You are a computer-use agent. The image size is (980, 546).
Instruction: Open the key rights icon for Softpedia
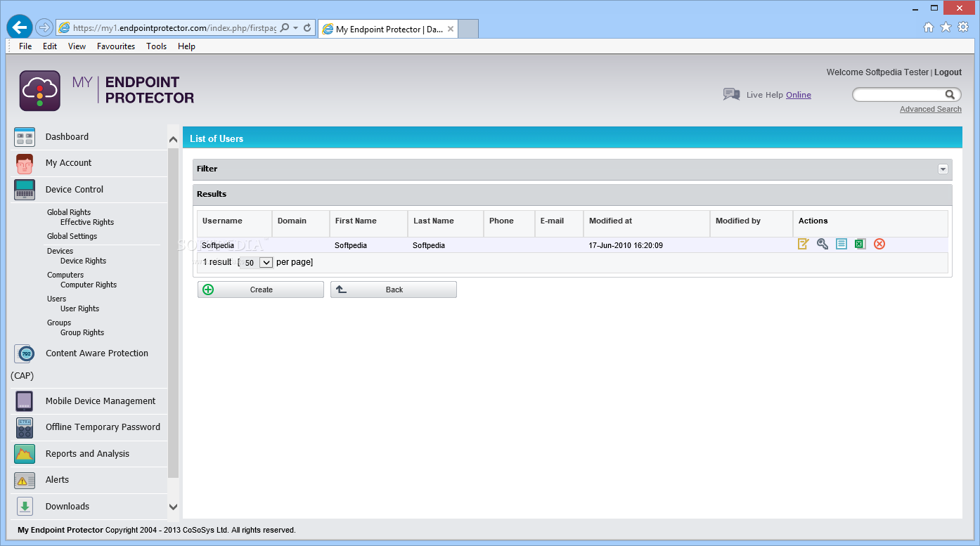point(823,244)
